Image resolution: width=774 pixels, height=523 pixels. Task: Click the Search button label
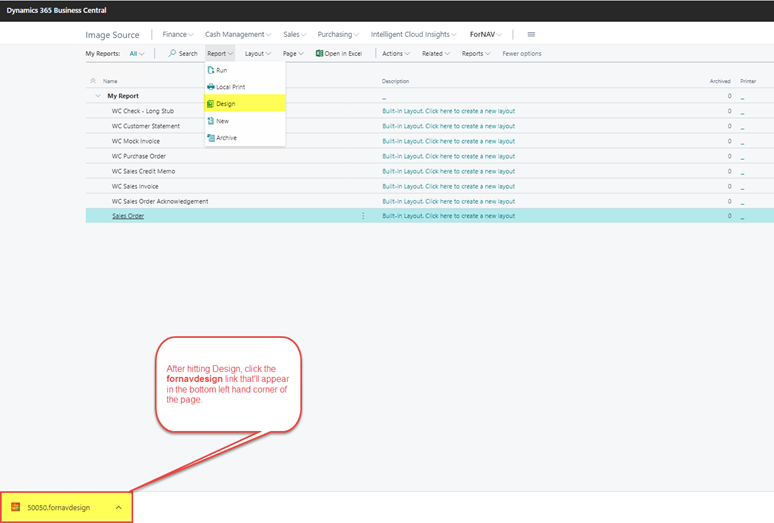(188, 53)
